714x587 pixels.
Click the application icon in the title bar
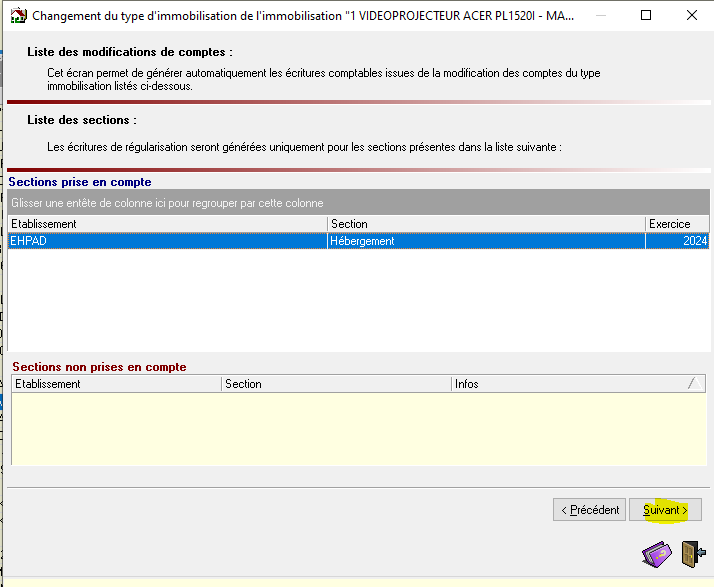point(17,16)
